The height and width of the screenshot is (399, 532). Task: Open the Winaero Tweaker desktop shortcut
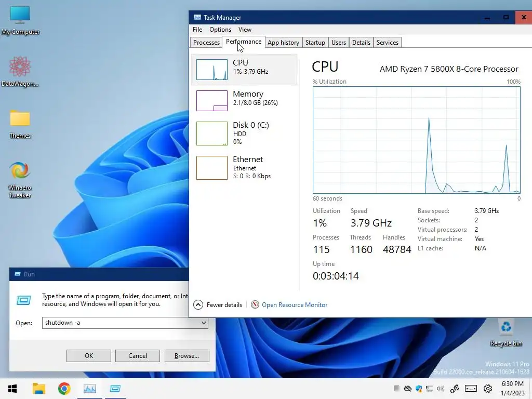[20, 180]
